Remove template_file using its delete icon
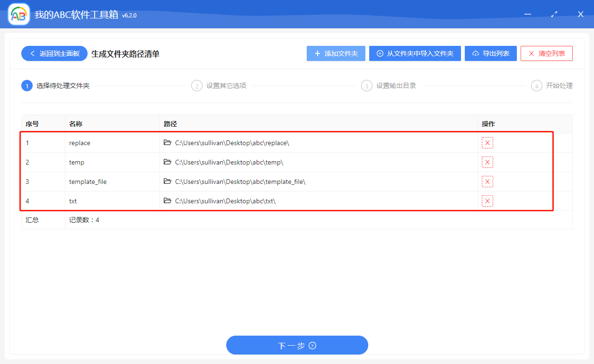 tap(487, 181)
